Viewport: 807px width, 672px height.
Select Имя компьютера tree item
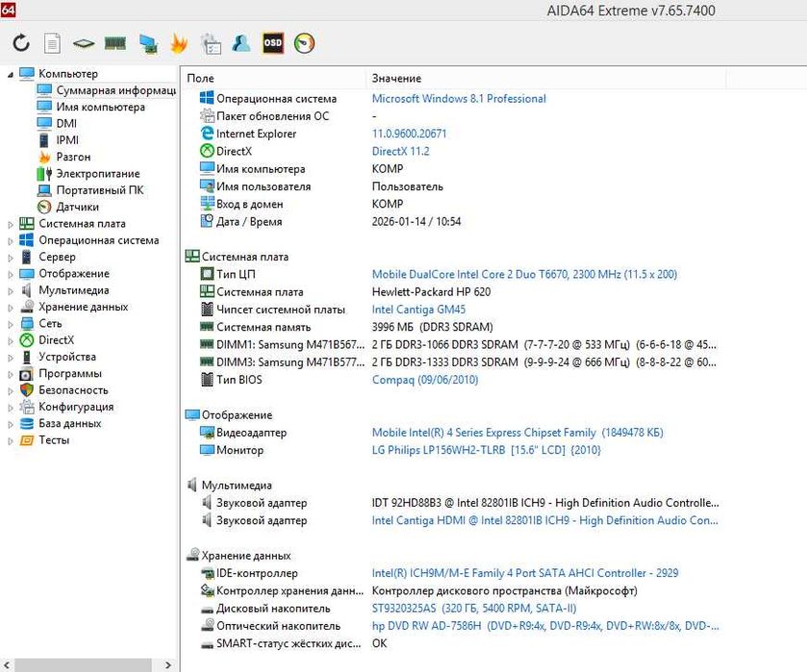(x=100, y=107)
